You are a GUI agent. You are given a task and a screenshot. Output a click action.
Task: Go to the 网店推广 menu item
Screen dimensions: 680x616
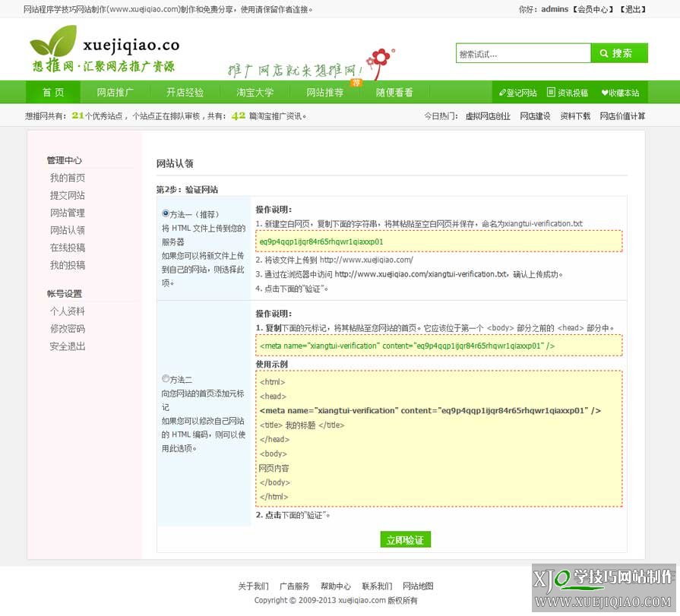click(115, 93)
